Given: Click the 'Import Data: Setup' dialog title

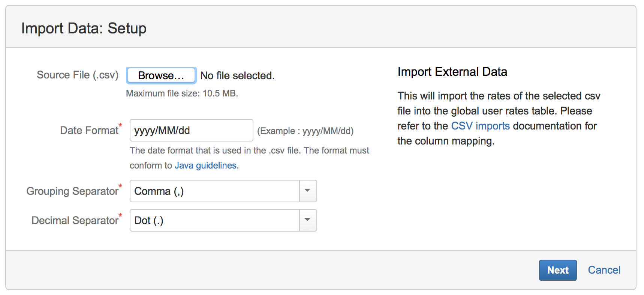Looking at the screenshot, I should [84, 28].
